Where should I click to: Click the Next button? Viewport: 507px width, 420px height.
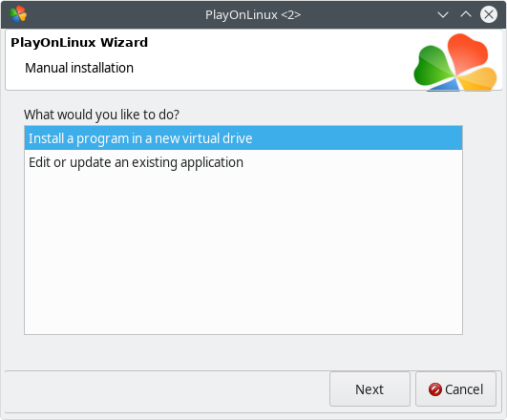(x=370, y=388)
